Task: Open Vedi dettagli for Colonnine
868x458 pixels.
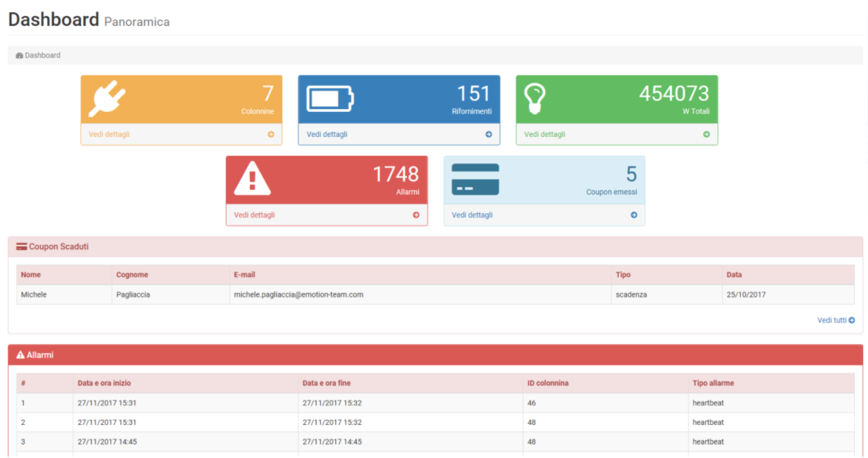Action: [109, 134]
